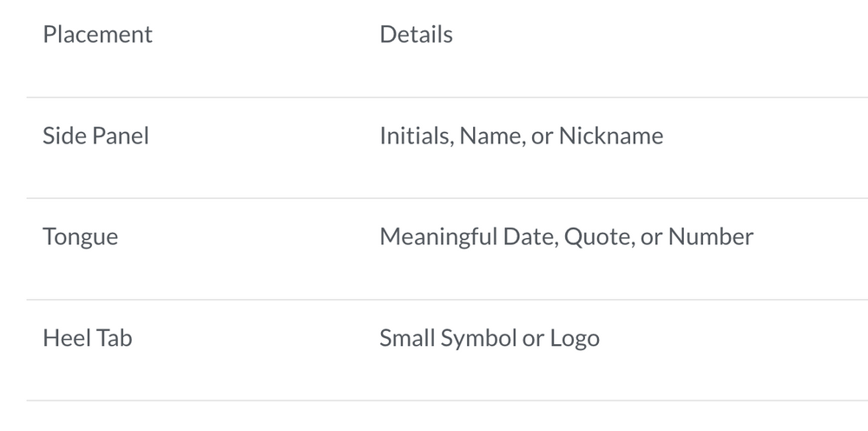Viewport: 868px width, 431px height.
Task: Click the 'Small Symbol or Logo' details cell
Action: [489, 338]
